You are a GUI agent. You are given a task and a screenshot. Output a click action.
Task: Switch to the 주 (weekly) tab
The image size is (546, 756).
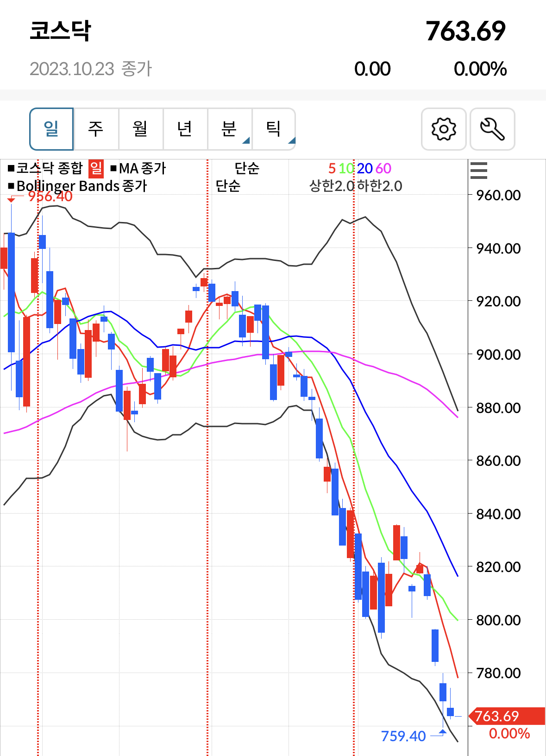click(x=96, y=129)
